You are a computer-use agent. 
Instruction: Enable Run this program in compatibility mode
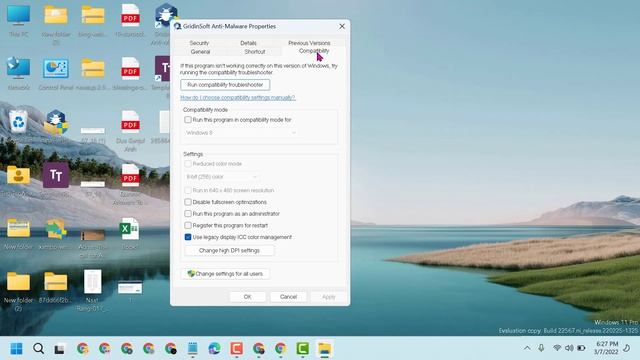click(x=188, y=120)
